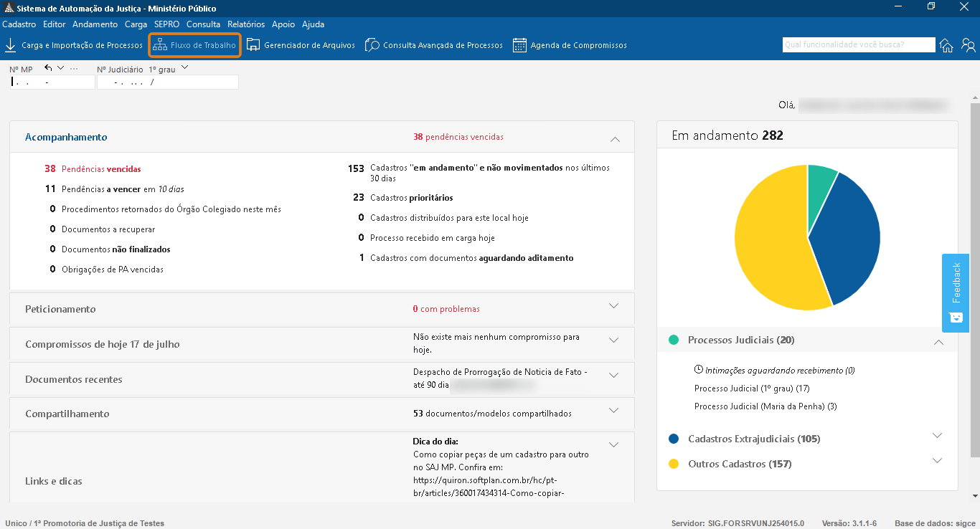Viewport: 980px width, 529px height.
Task: Expand the Outros Cadastros group
Action: tap(937, 460)
